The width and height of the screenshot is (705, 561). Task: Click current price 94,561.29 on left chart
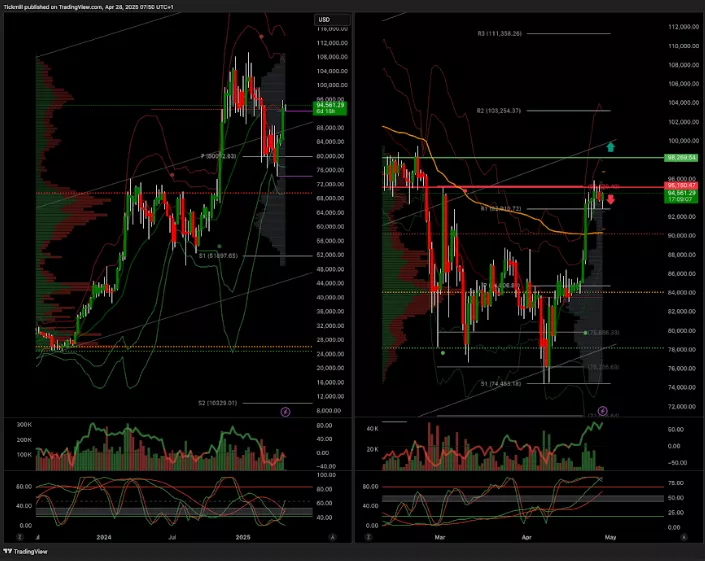(x=329, y=105)
